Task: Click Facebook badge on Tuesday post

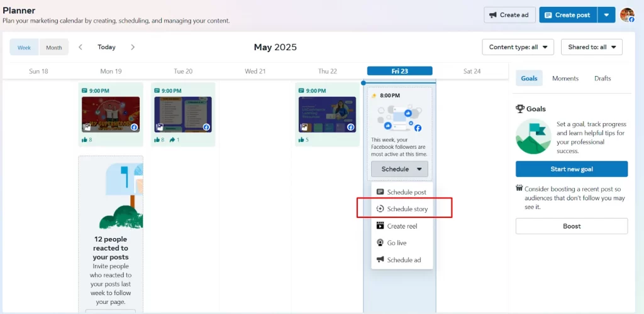Action: (206, 127)
